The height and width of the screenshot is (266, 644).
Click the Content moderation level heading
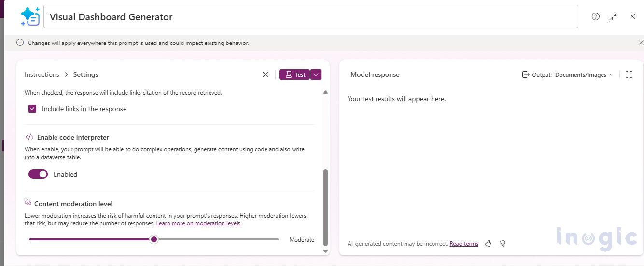point(73,204)
